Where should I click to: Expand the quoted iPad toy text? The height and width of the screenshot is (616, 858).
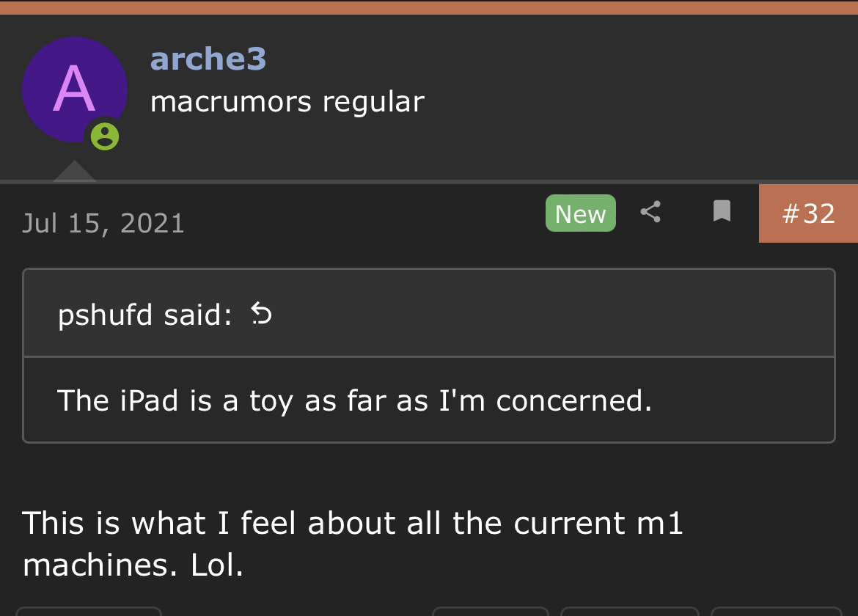[x=355, y=400]
